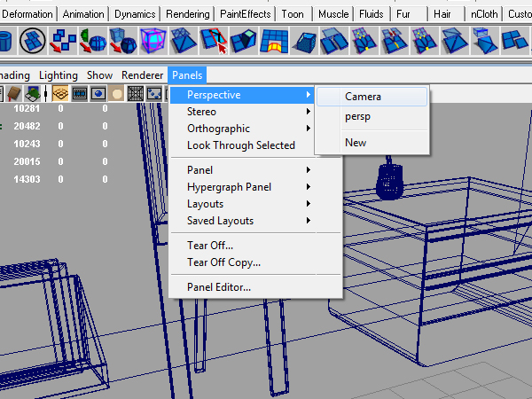Click the polygon pipe shelf icon
This screenshot has height=399, width=532.
click(x=5, y=41)
